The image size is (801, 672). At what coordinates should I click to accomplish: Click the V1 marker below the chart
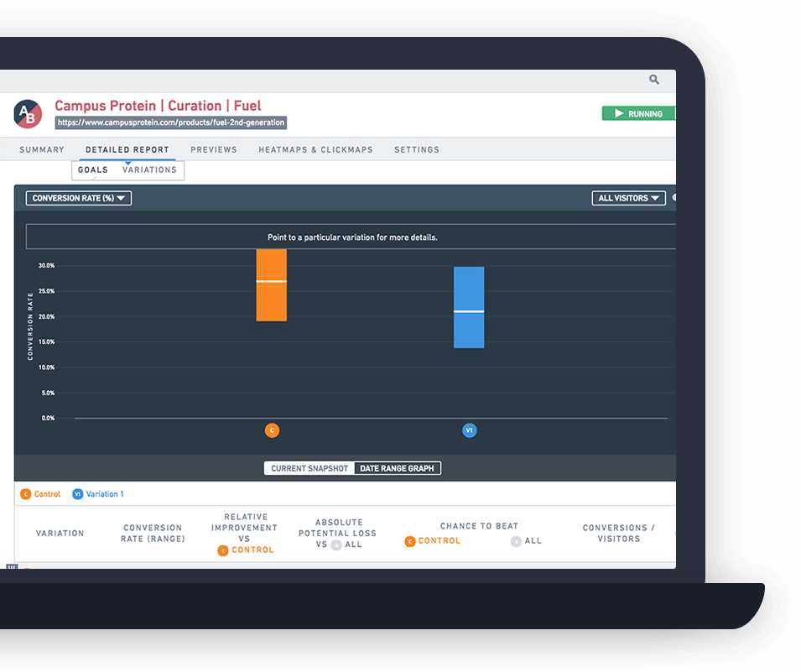[x=470, y=430]
